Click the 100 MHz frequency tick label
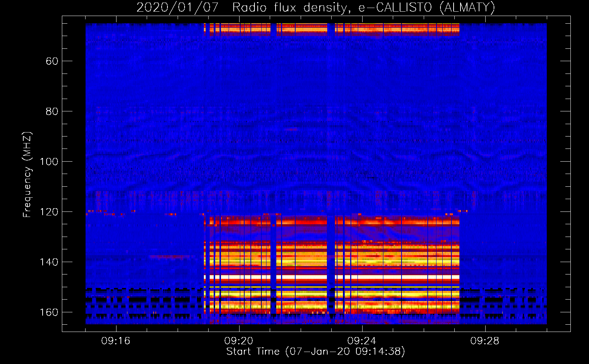 click(49, 162)
